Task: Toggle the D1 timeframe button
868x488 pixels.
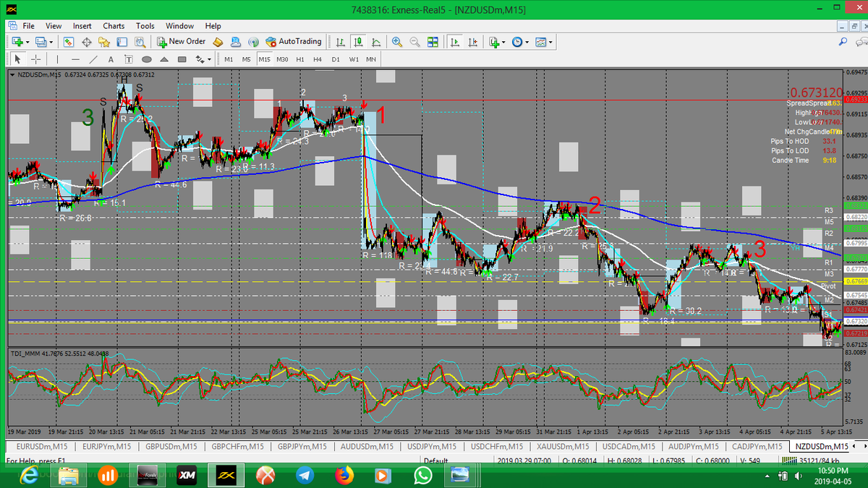Action: (x=336, y=59)
